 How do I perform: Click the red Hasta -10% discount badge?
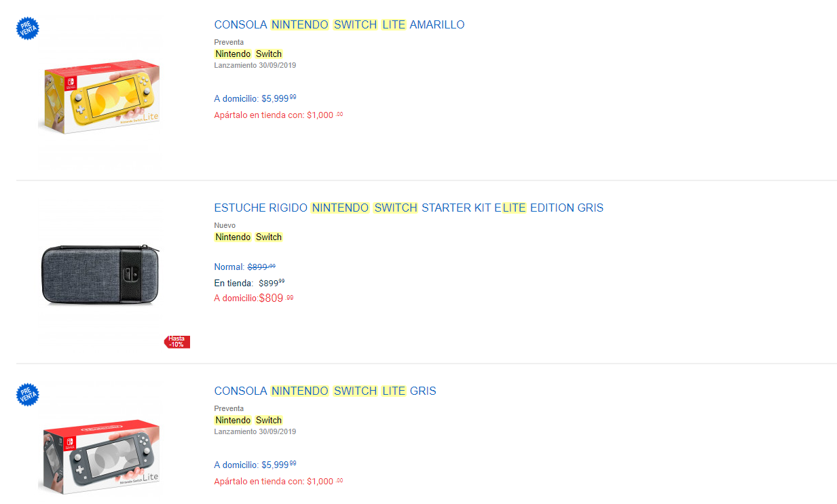tap(176, 342)
